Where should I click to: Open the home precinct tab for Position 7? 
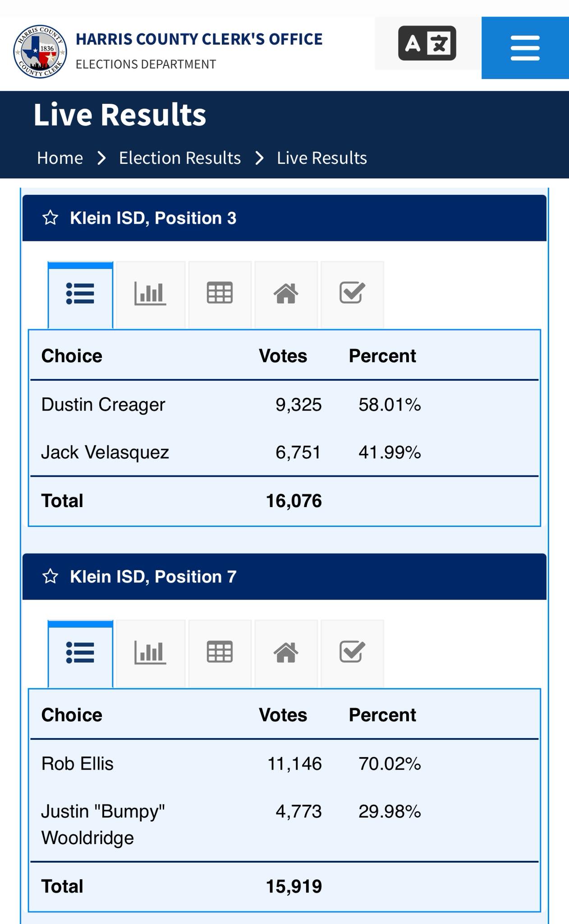286,653
